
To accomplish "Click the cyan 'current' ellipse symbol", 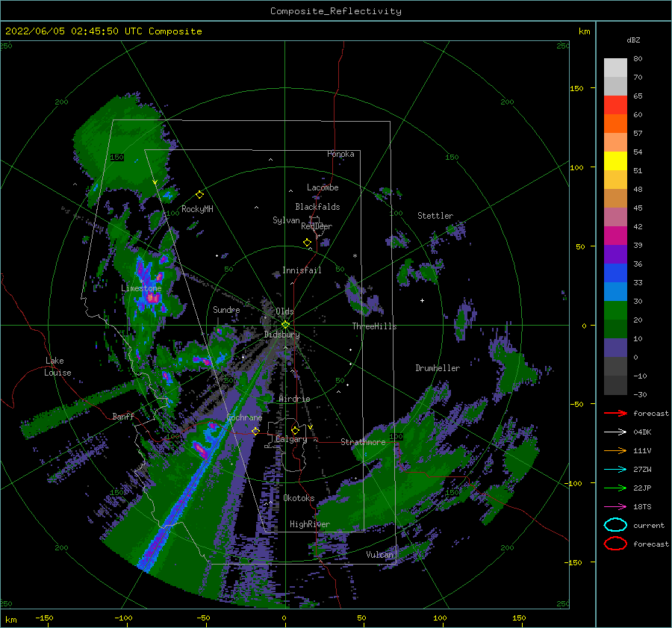I will (x=615, y=525).
